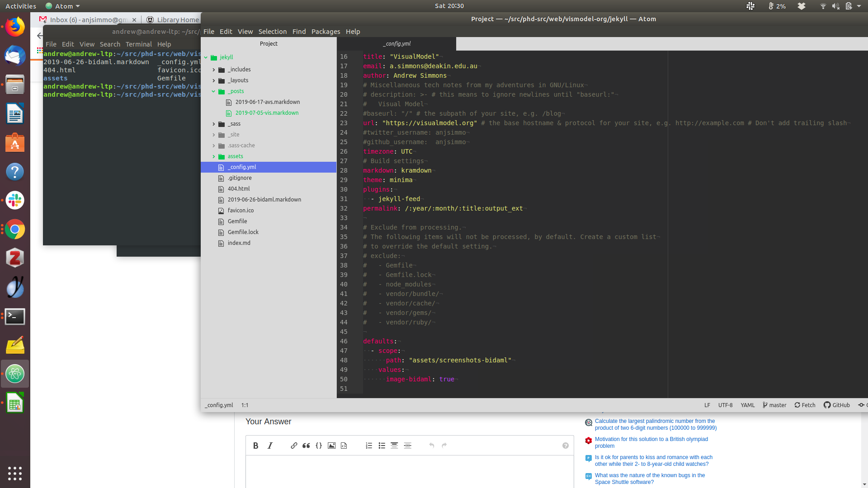The height and width of the screenshot is (488, 868).
Task: Click the blockquote icon in editor
Action: [306, 446]
